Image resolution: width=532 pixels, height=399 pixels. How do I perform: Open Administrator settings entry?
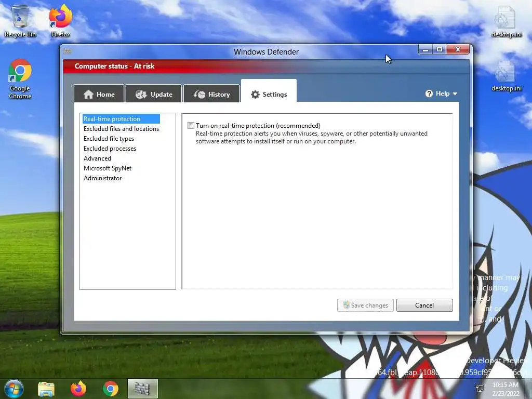click(x=102, y=178)
